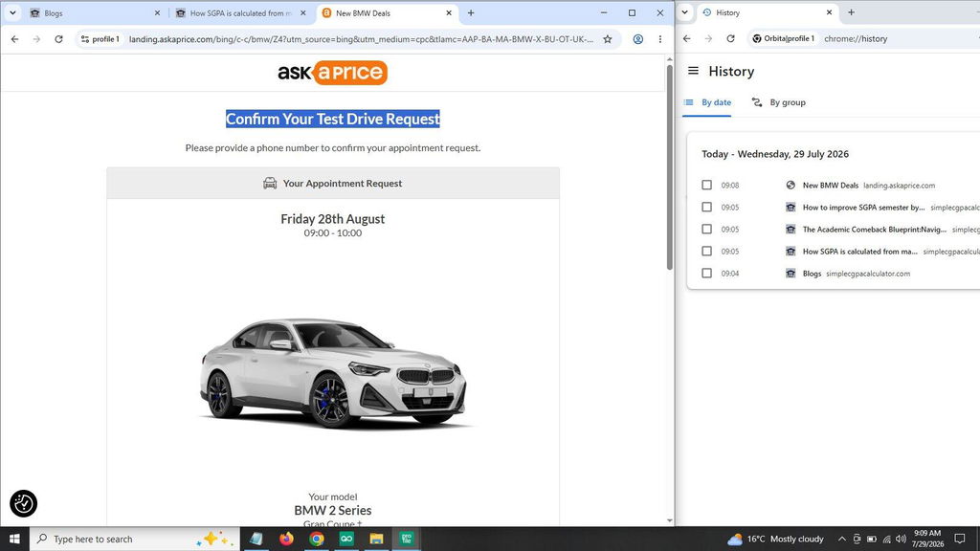Click back arrow in History window
980x551 pixels.
coord(687,38)
